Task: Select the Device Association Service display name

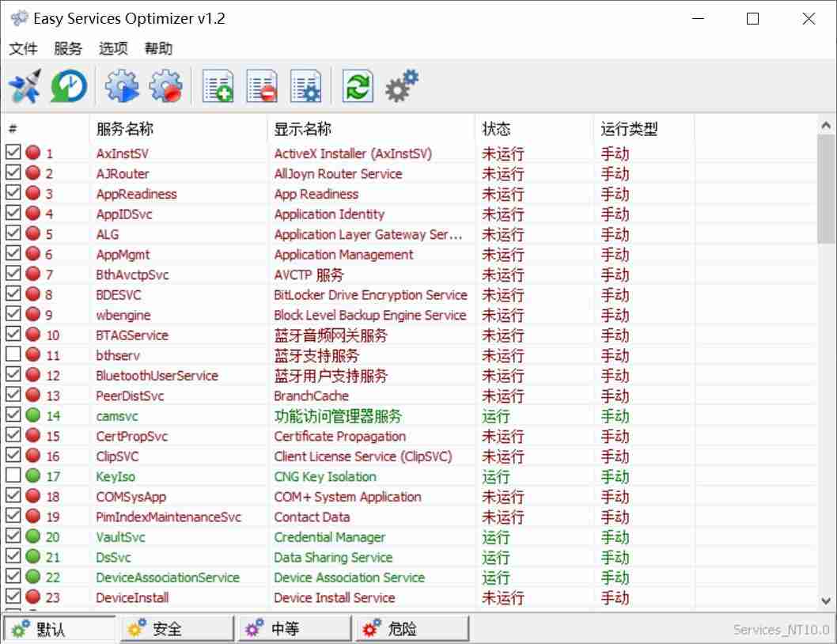Action: 349,578
